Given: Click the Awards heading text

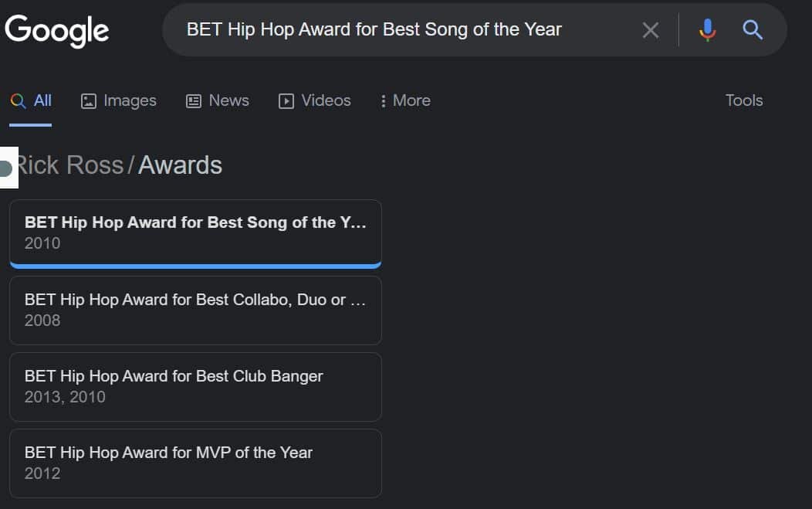Looking at the screenshot, I should coord(180,165).
